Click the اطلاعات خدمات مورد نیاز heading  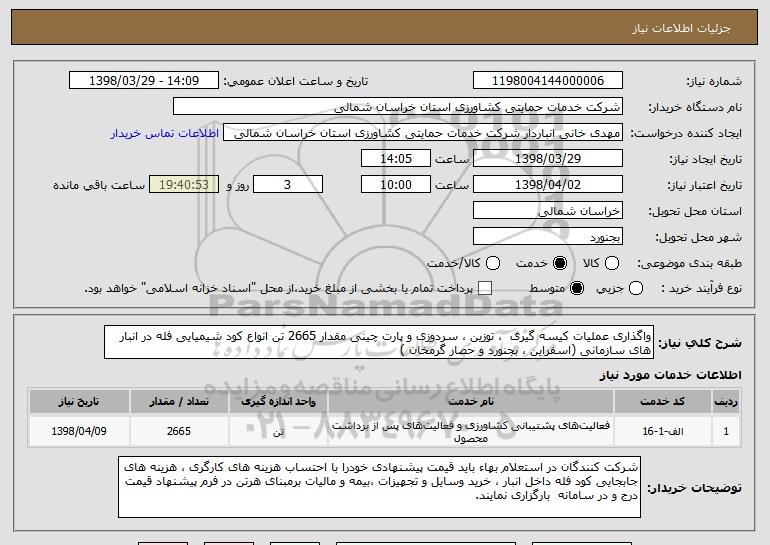tap(670, 375)
